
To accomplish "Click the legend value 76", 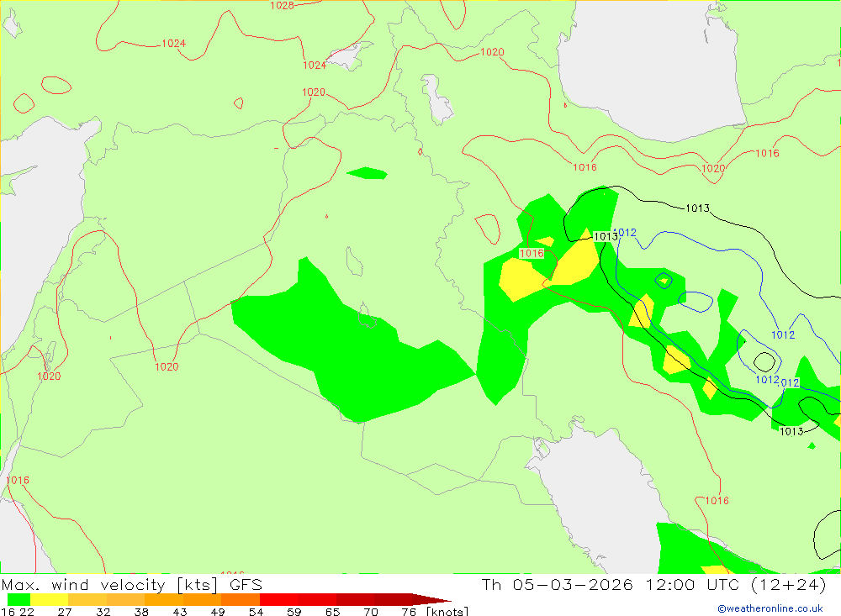I will click(409, 612).
